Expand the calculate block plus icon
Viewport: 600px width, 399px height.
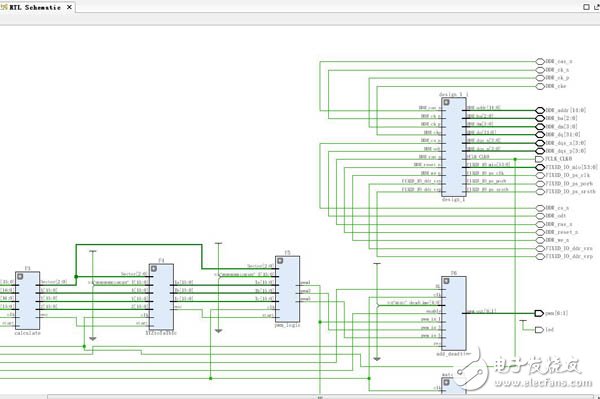pyautogui.click(x=20, y=277)
